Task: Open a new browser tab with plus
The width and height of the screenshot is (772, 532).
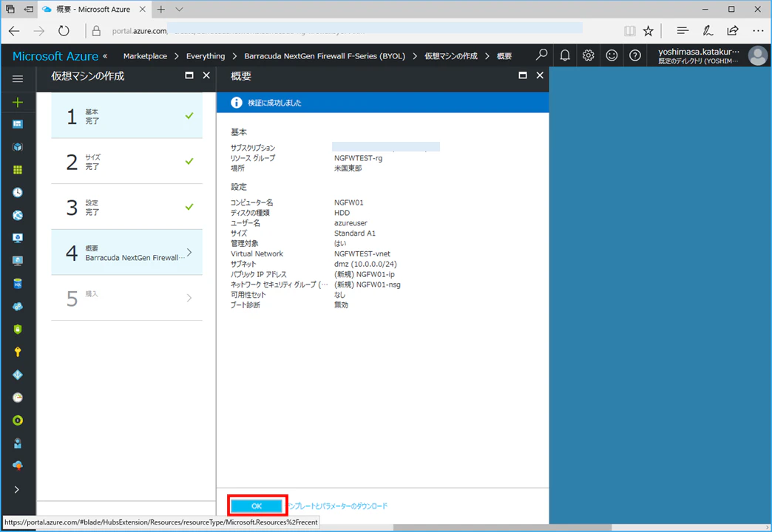Action: (x=161, y=10)
